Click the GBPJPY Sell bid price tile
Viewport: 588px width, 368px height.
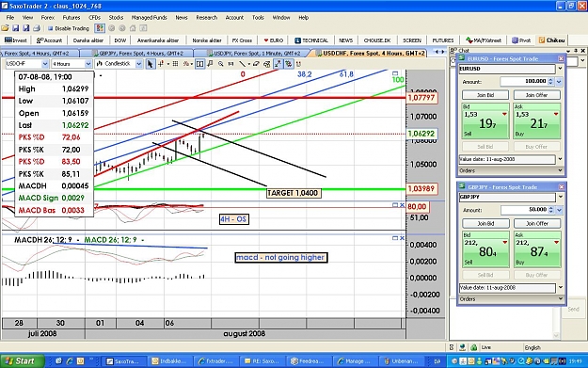485,249
